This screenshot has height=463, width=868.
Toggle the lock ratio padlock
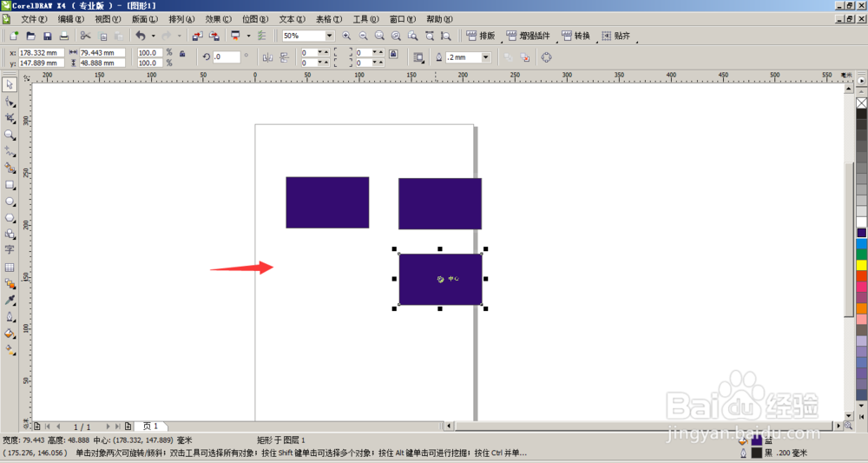pyautogui.click(x=182, y=54)
